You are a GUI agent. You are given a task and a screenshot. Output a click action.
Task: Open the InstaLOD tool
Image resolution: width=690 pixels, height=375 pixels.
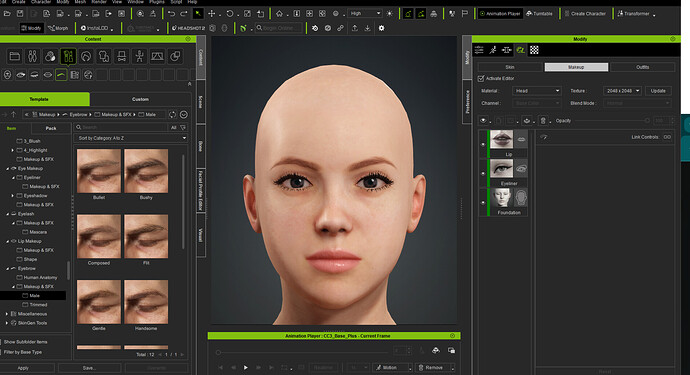(x=96, y=28)
